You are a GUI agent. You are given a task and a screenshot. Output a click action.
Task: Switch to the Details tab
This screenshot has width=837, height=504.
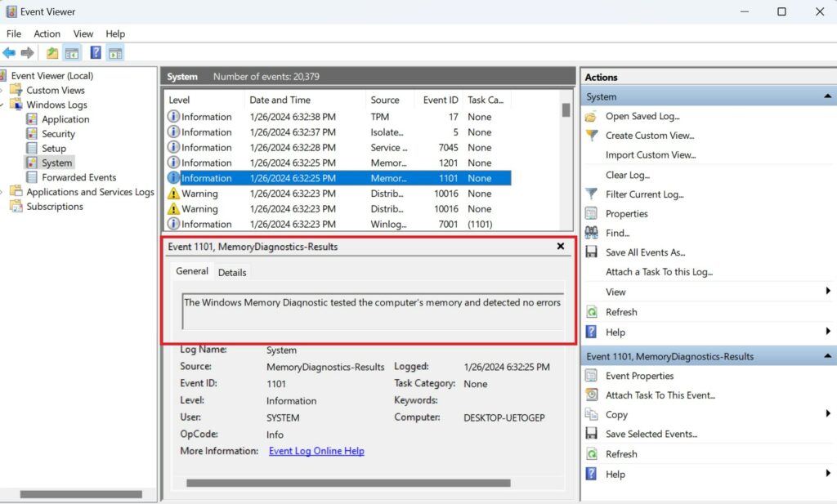click(x=233, y=272)
